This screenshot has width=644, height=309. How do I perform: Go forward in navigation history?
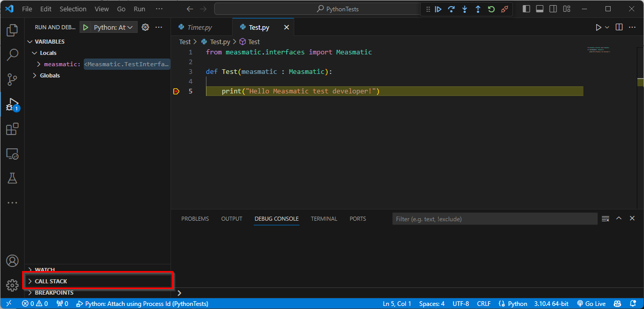(x=203, y=9)
